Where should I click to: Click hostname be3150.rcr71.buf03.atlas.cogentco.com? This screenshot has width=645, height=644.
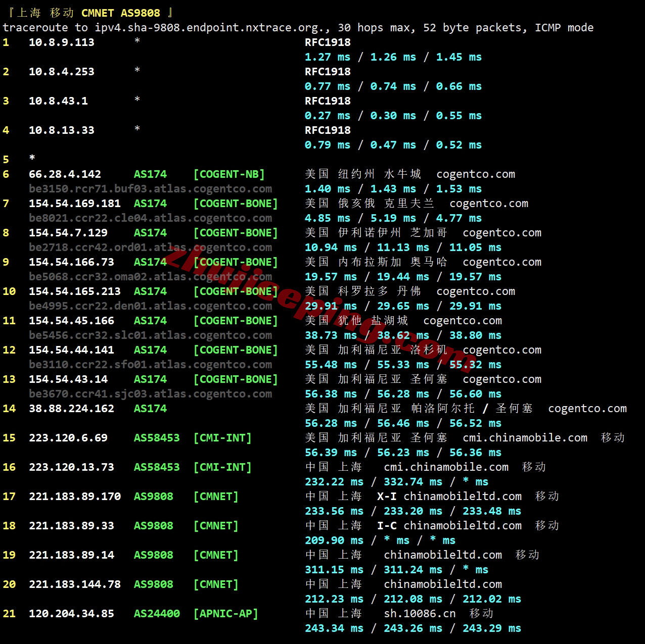pyautogui.click(x=150, y=189)
